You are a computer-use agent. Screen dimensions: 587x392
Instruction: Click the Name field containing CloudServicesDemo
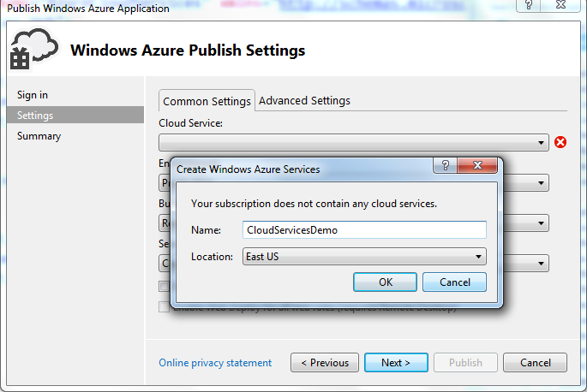pyautogui.click(x=364, y=229)
